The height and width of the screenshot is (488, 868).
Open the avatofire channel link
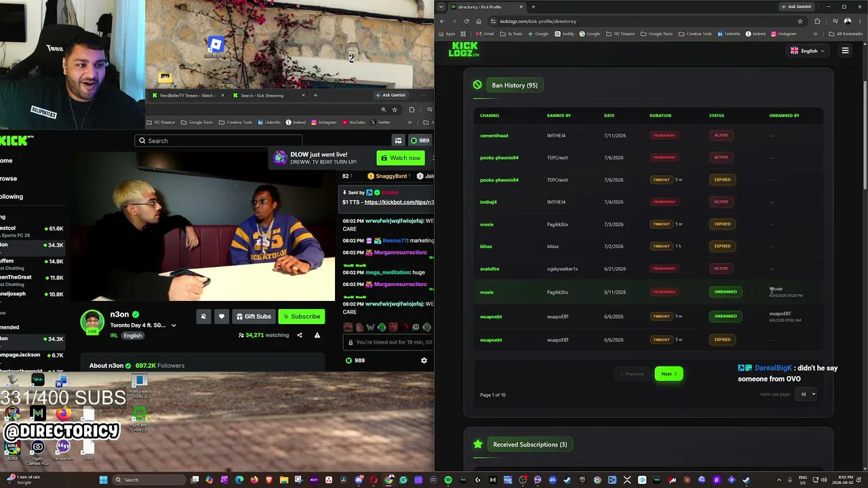pyautogui.click(x=490, y=269)
